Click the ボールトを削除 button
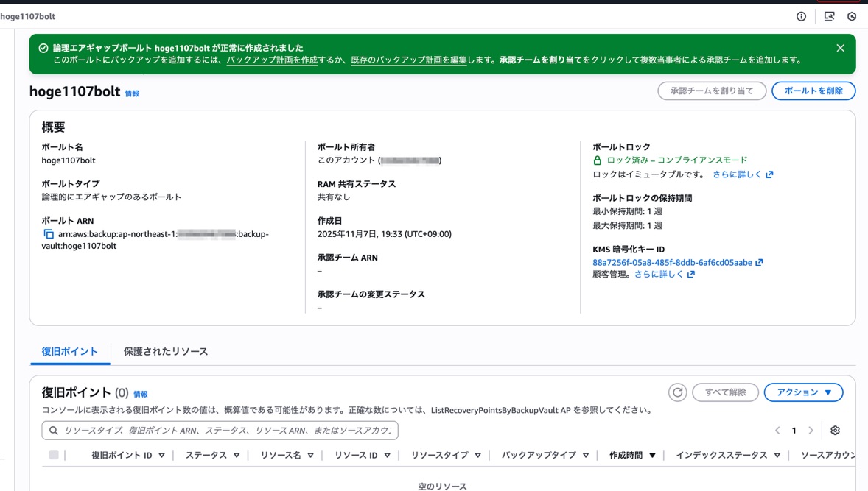The image size is (868, 491). 813,91
